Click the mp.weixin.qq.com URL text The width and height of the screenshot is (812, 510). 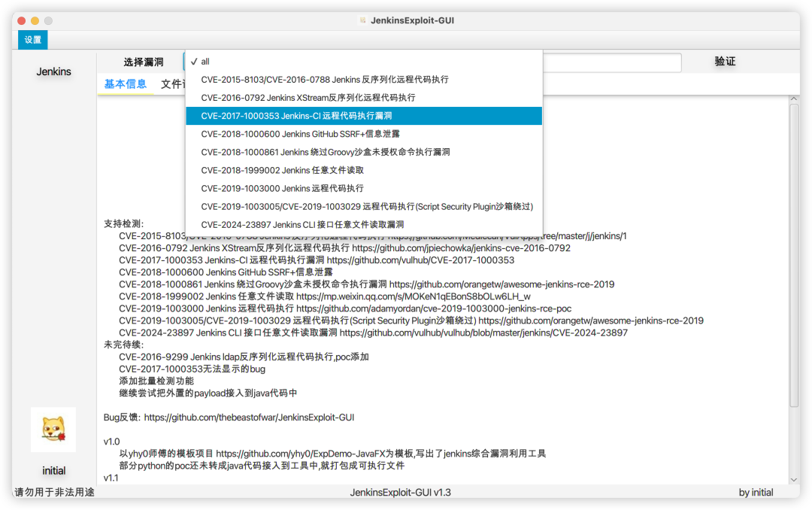(414, 296)
